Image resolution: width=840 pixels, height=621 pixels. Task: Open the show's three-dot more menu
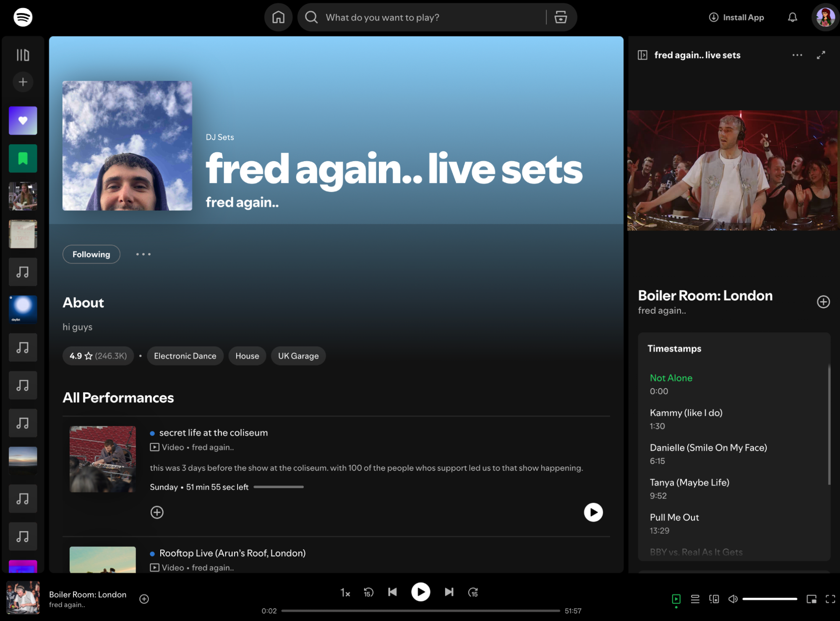click(143, 254)
